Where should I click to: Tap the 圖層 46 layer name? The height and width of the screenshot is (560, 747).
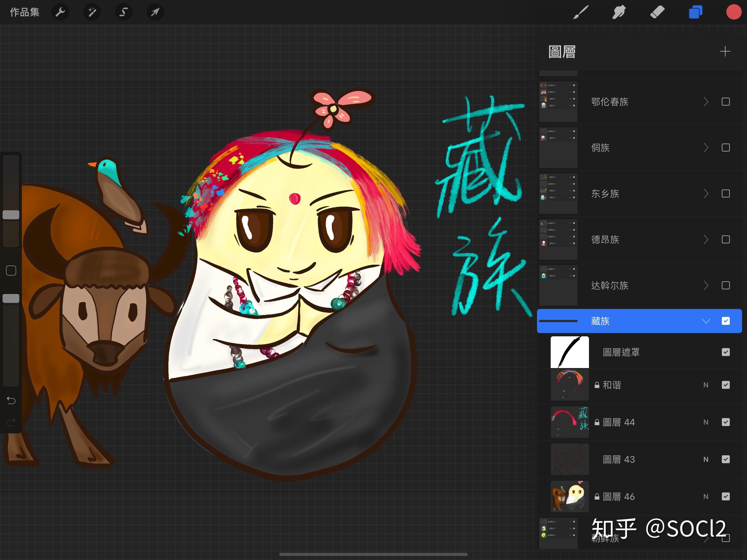(x=619, y=497)
